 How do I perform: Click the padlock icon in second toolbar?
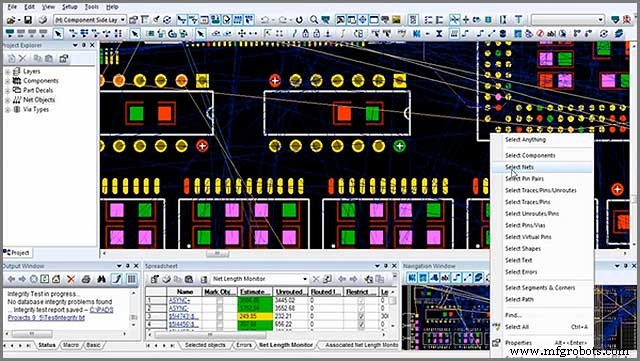[x=305, y=33]
